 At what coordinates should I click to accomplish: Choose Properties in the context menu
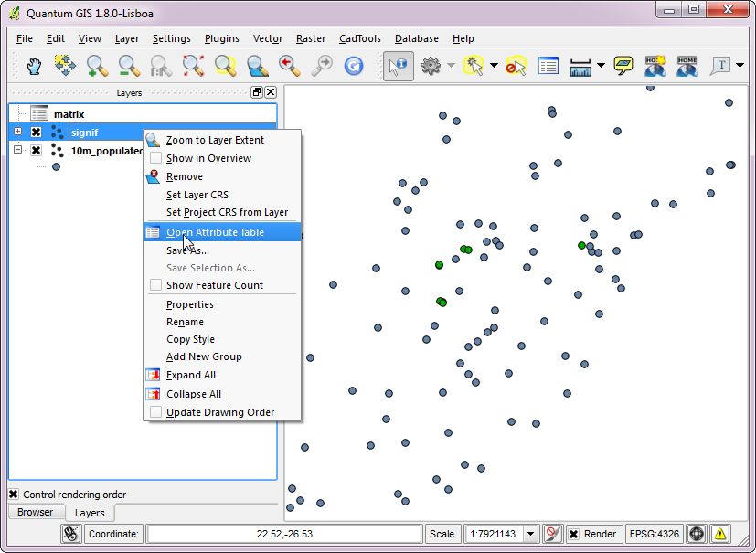click(x=222, y=304)
